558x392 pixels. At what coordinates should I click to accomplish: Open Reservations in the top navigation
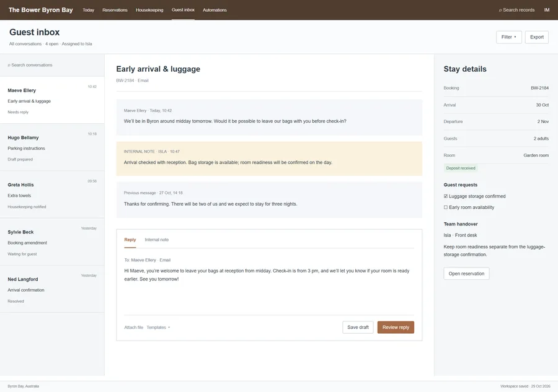tap(115, 10)
